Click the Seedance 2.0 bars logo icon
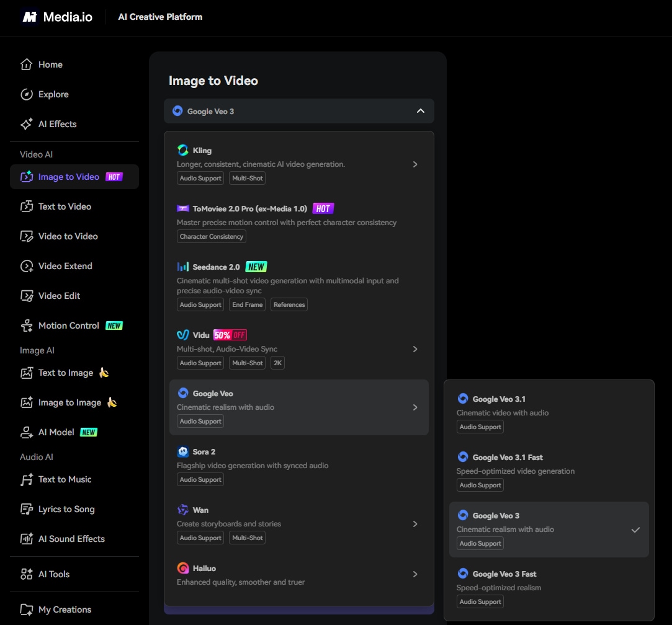This screenshot has width=672, height=625. (x=183, y=267)
